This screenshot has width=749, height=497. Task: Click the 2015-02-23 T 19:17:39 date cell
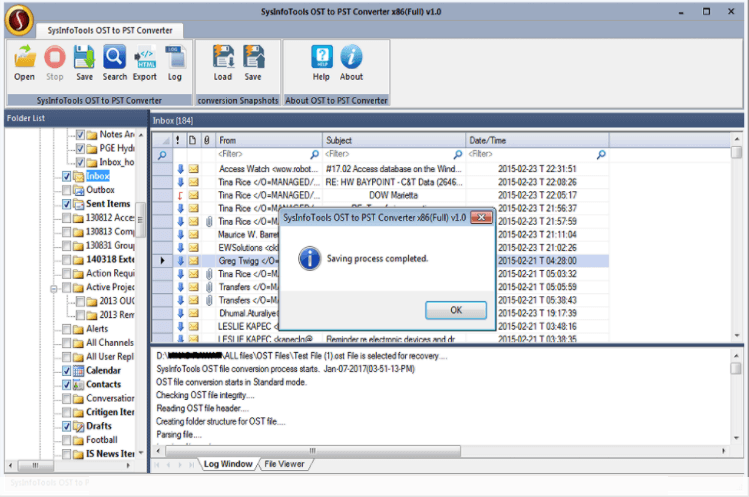537,313
